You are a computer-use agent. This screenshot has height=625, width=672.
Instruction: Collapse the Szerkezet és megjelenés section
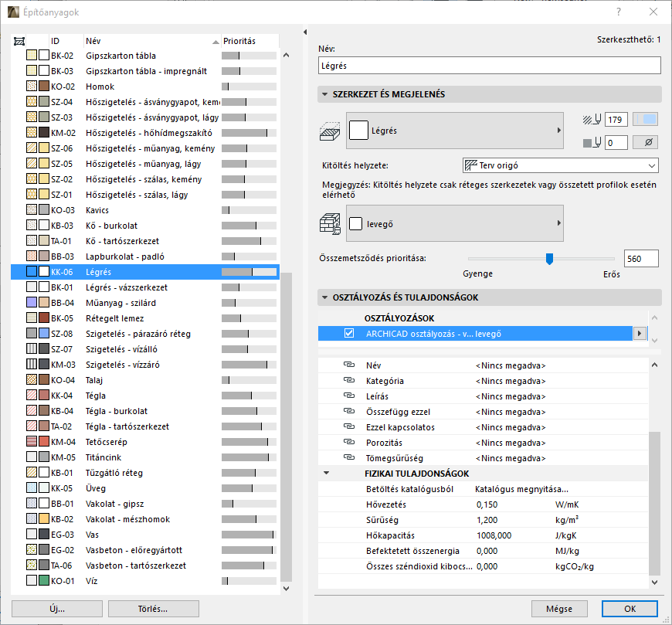[324, 94]
